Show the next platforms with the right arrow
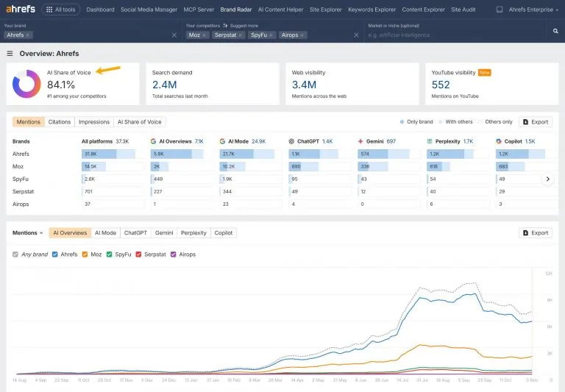The width and height of the screenshot is (565, 392). click(547, 179)
